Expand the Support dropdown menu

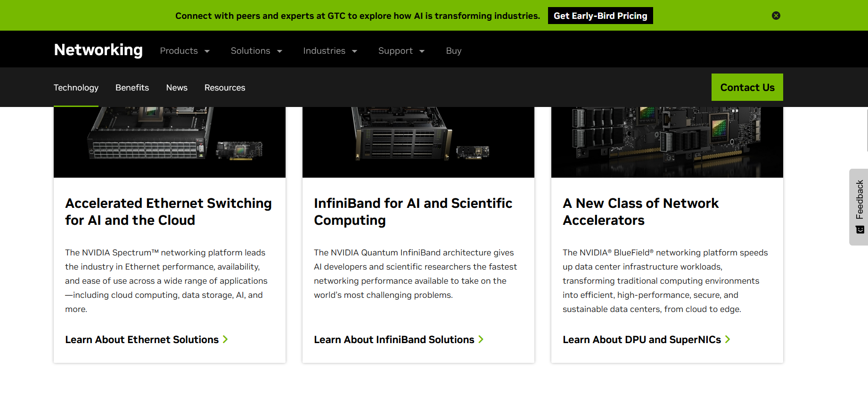(401, 51)
